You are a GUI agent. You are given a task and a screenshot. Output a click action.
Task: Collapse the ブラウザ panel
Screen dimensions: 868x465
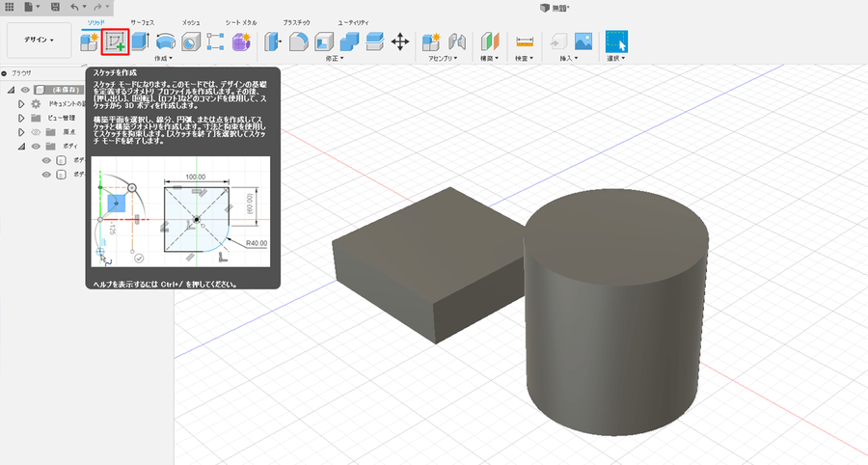(5, 73)
